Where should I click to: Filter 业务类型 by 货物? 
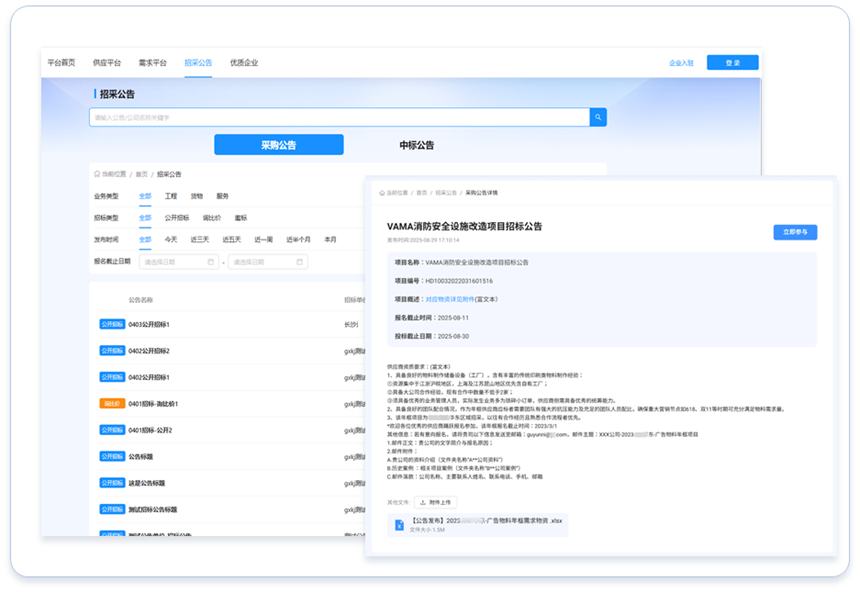coord(197,196)
